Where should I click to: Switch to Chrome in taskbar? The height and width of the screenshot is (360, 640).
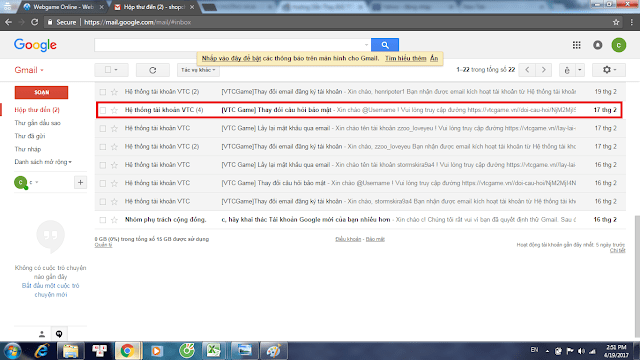click(x=127, y=351)
